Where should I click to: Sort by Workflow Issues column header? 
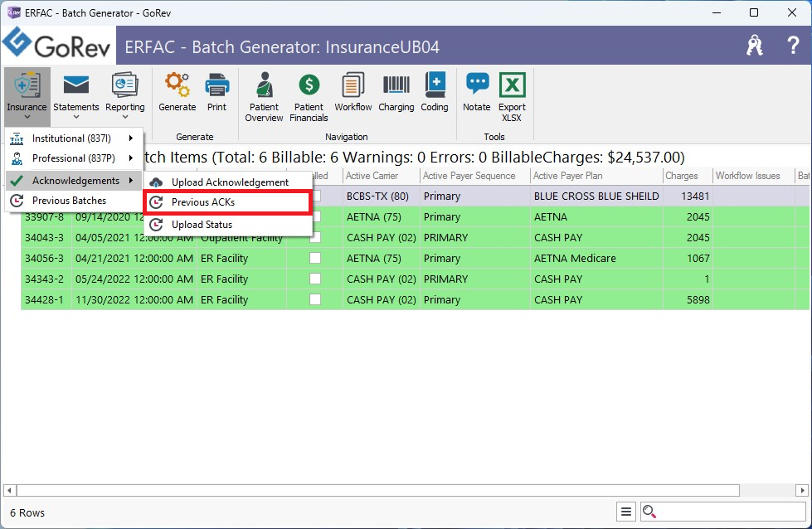point(753,176)
